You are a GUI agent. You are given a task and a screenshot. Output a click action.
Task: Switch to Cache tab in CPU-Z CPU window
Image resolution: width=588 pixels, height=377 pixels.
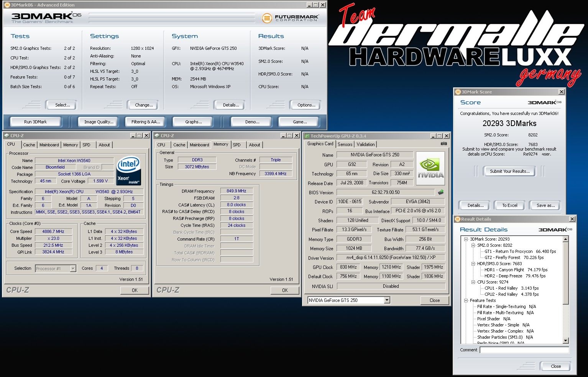(x=29, y=145)
